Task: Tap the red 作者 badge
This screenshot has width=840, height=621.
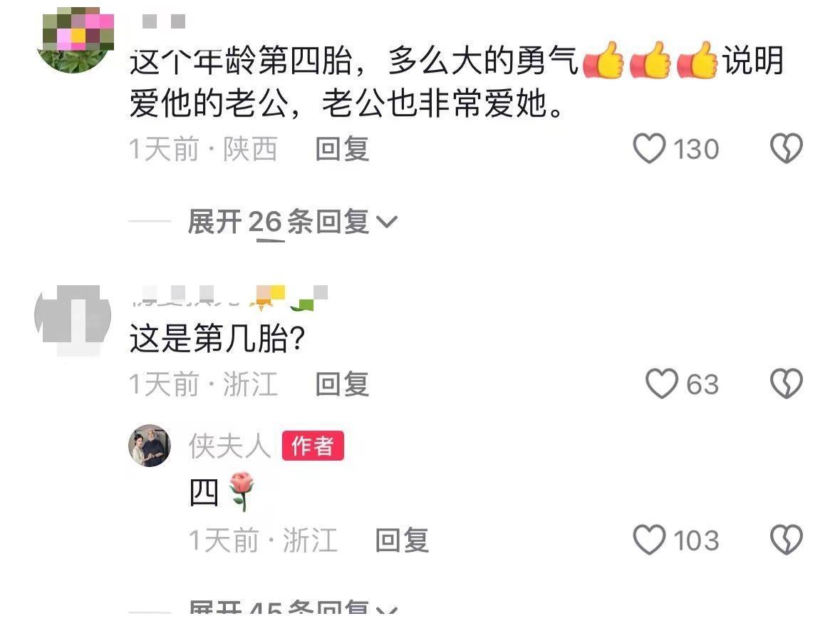Action: click(313, 446)
